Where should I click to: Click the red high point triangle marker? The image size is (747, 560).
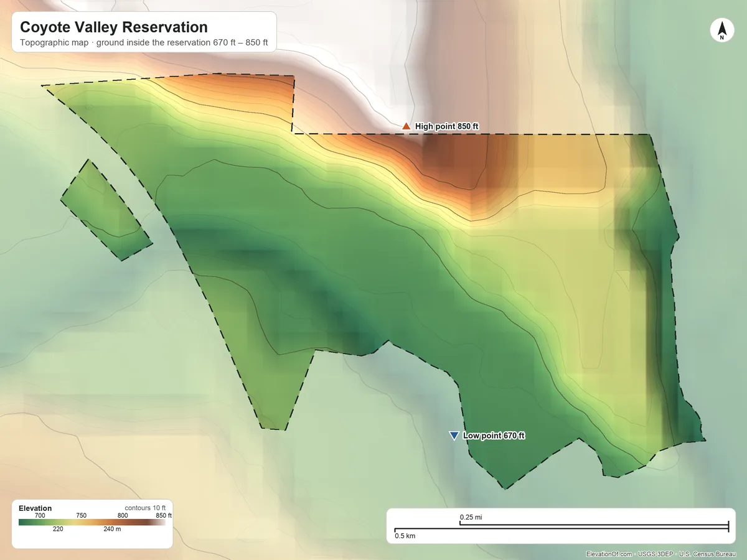(x=406, y=126)
